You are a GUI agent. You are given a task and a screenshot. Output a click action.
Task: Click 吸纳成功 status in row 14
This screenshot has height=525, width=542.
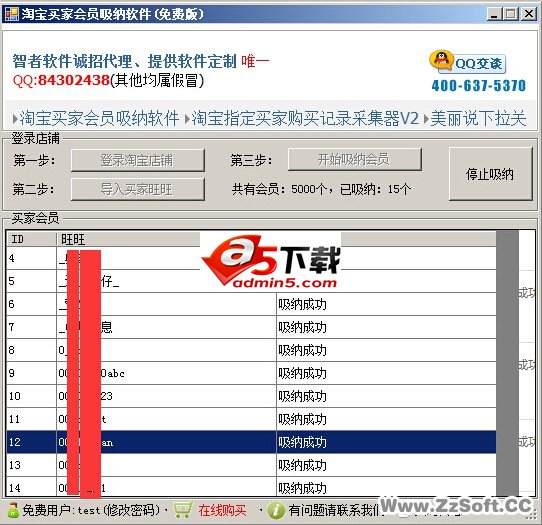click(302, 488)
